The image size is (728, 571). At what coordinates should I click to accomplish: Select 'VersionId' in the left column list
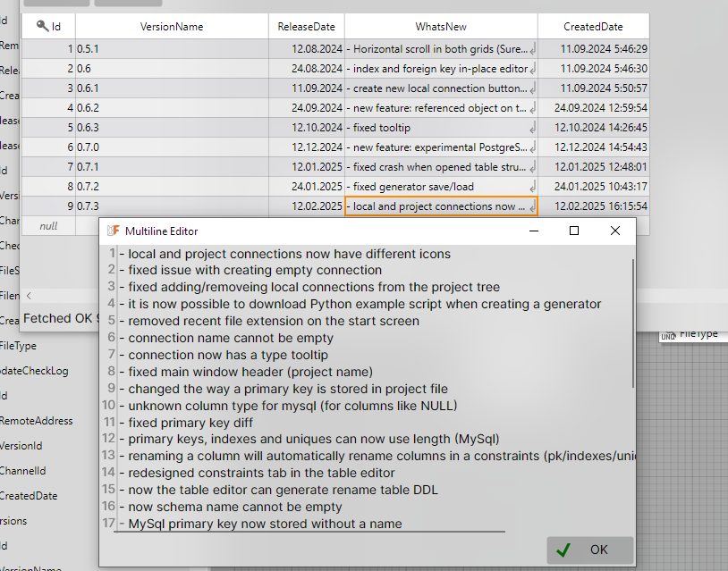pos(21,446)
